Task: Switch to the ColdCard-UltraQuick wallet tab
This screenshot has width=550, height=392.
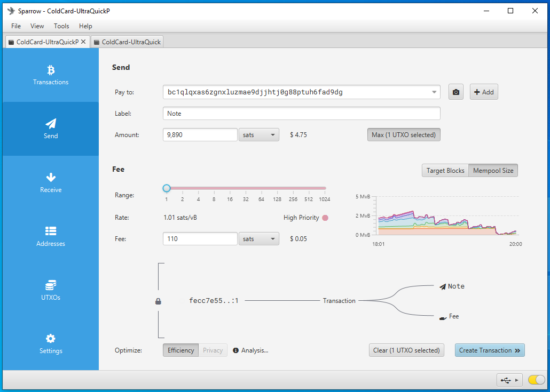Action: pos(127,42)
